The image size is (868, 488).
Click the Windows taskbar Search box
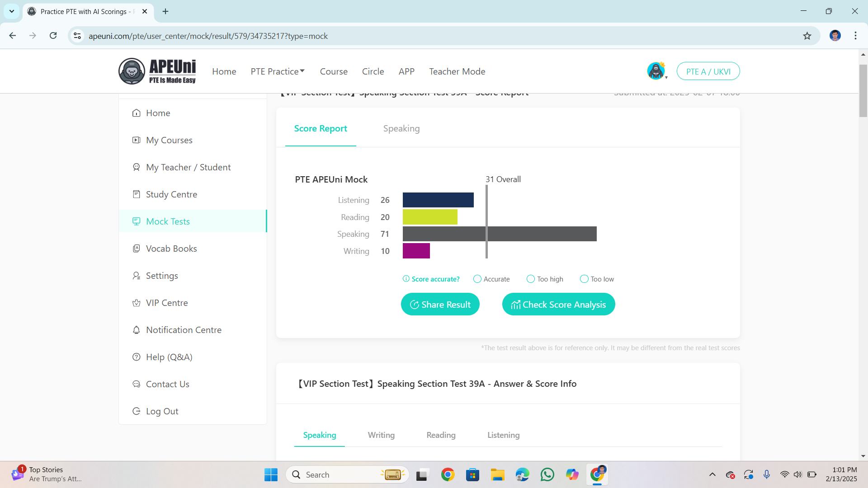[347, 474]
